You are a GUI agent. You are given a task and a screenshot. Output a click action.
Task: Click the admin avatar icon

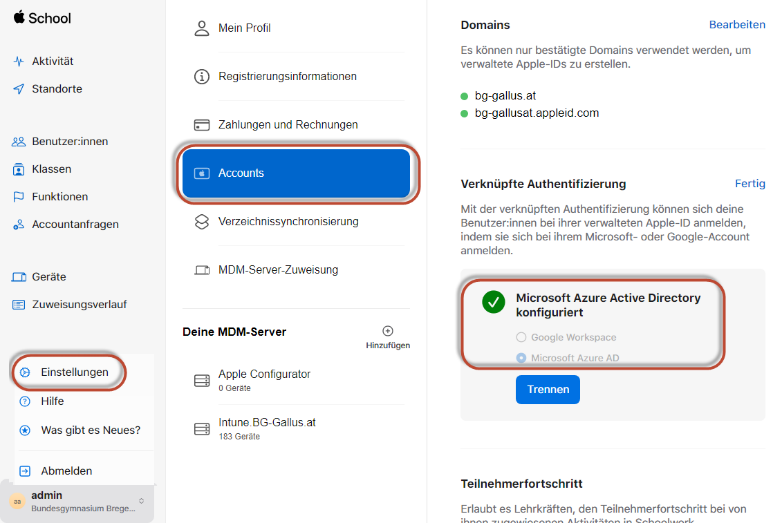point(17,501)
